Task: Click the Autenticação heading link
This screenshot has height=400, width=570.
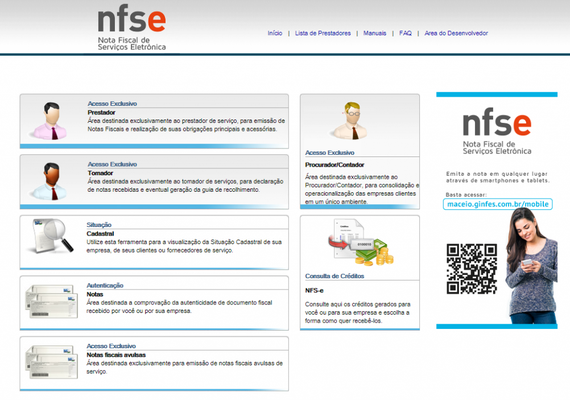Action: tap(105, 285)
